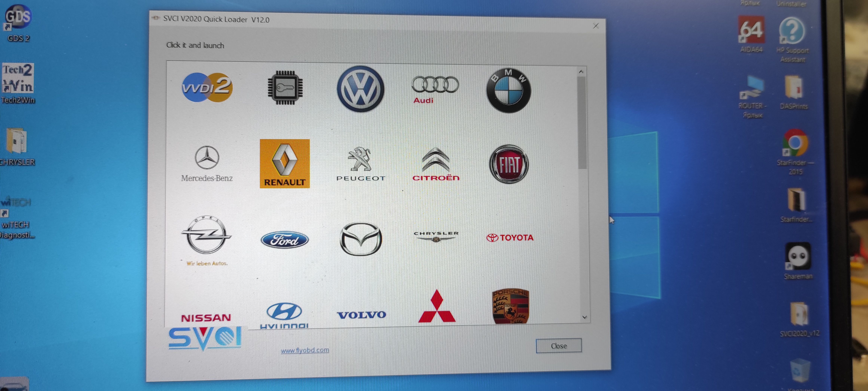
Task: Open the red Fiat badge icon
Action: click(509, 164)
